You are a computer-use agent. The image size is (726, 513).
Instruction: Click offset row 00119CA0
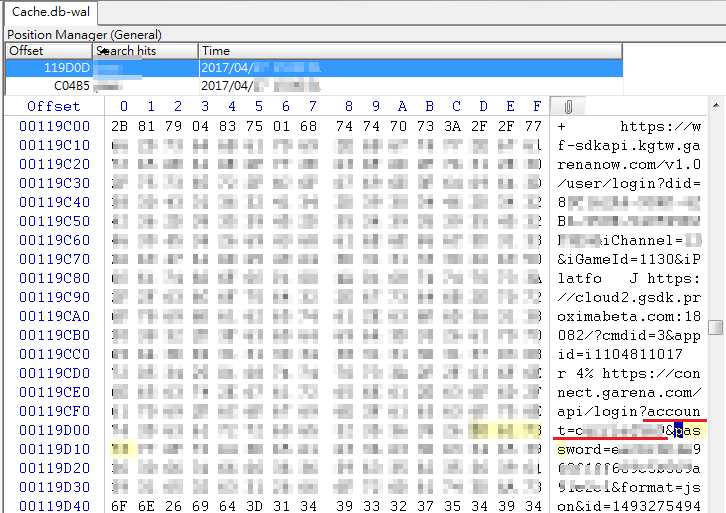point(55,316)
